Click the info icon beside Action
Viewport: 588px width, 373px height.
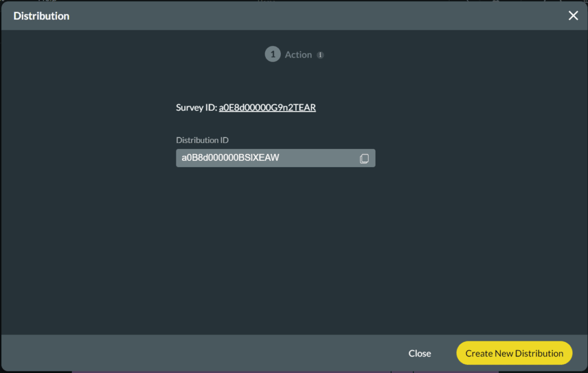pyautogui.click(x=320, y=55)
